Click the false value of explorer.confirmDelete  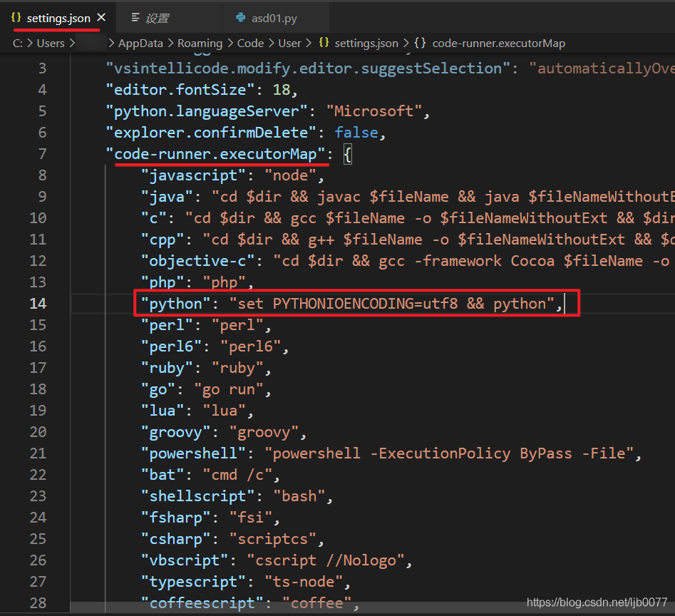[x=356, y=133]
